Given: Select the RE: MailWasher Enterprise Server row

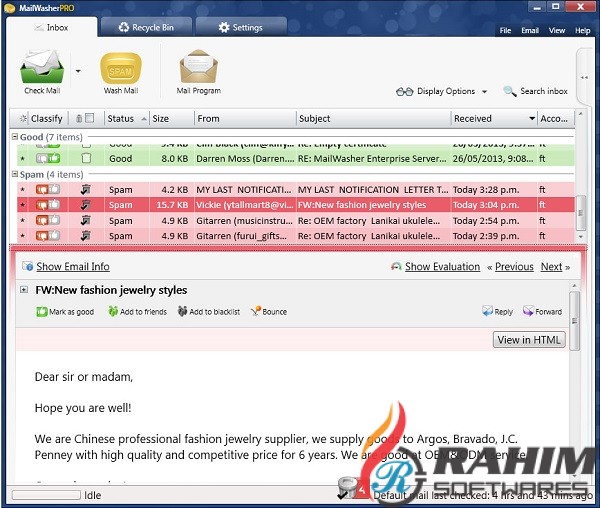Looking at the screenshot, I should click(x=296, y=158).
